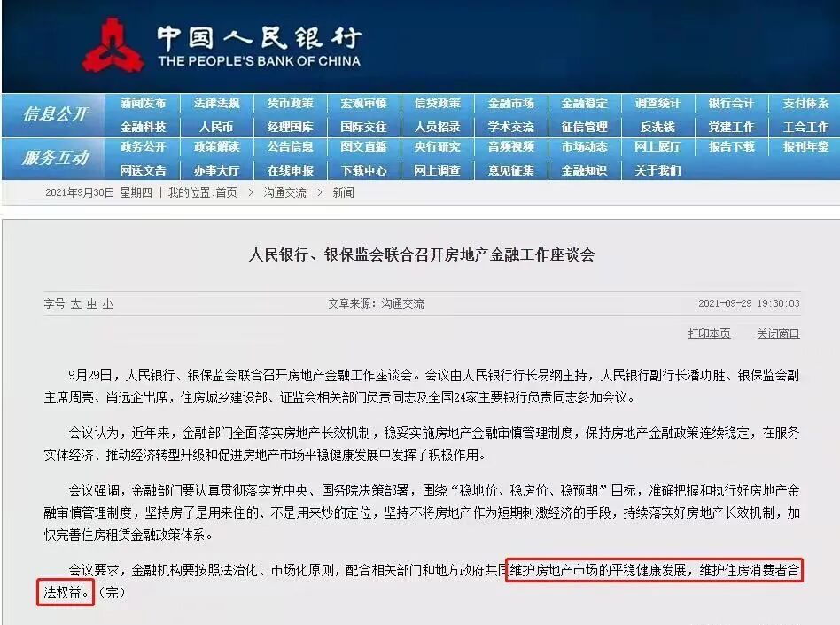Click the paragraph starting 会议强调
Image resolution: width=840 pixels, height=625 pixels.
(x=422, y=512)
